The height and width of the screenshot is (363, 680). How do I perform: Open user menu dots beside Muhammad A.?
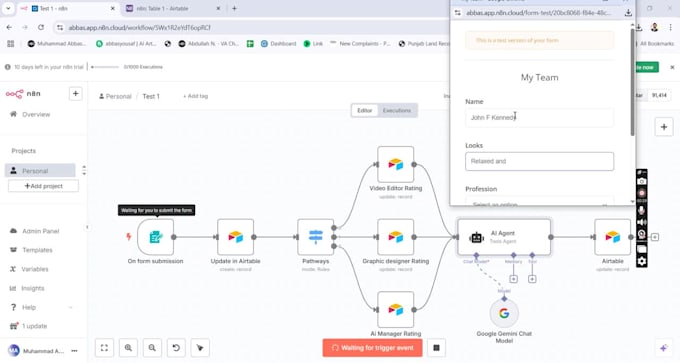click(x=75, y=351)
